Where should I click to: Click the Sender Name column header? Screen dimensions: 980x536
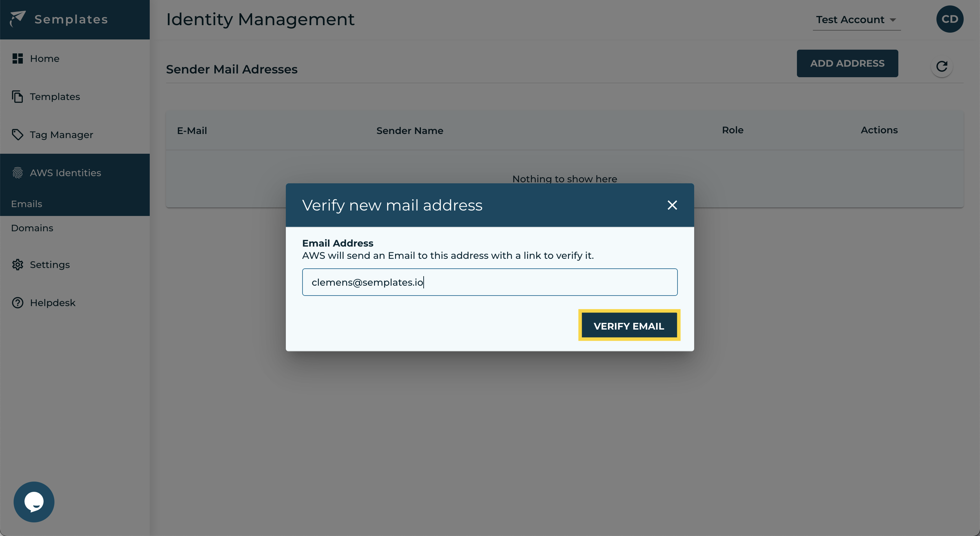(410, 131)
